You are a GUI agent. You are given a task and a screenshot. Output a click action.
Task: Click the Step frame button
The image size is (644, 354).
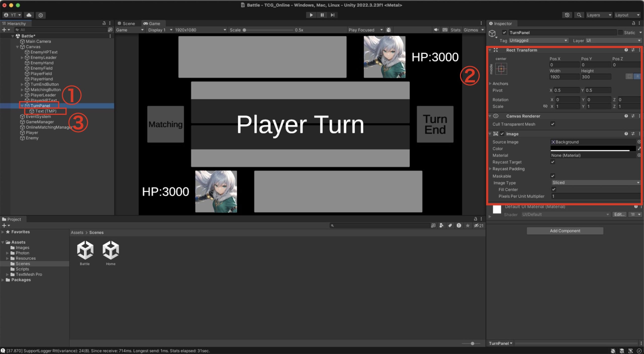[333, 15]
